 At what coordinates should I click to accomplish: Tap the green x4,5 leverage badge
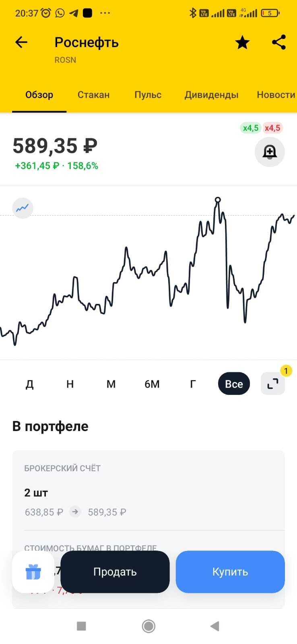click(250, 128)
